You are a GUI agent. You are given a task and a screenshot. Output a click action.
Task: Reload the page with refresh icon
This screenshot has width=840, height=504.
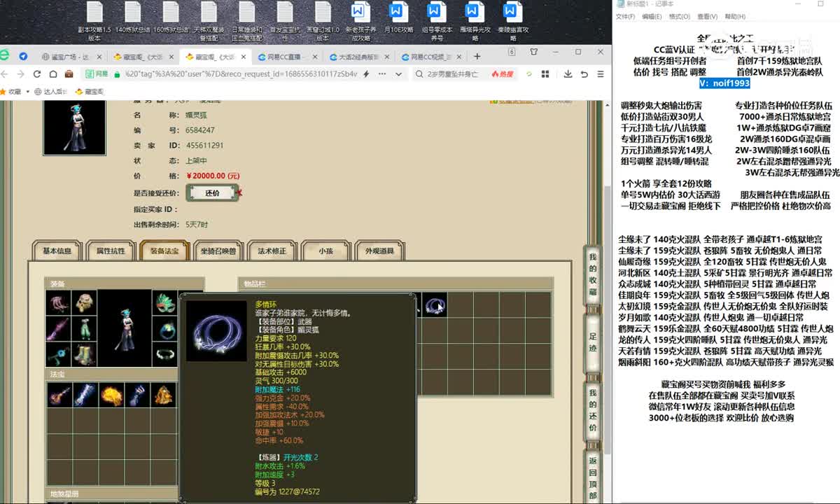(x=37, y=73)
